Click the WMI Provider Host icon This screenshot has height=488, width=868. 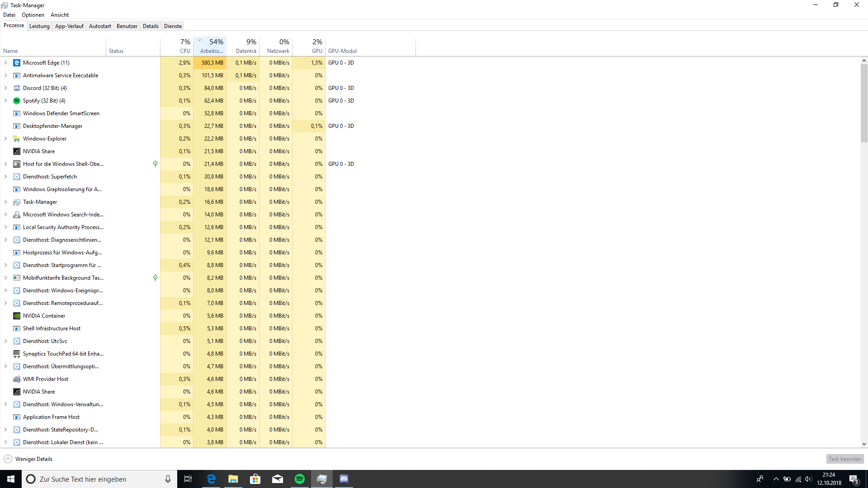point(17,379)
